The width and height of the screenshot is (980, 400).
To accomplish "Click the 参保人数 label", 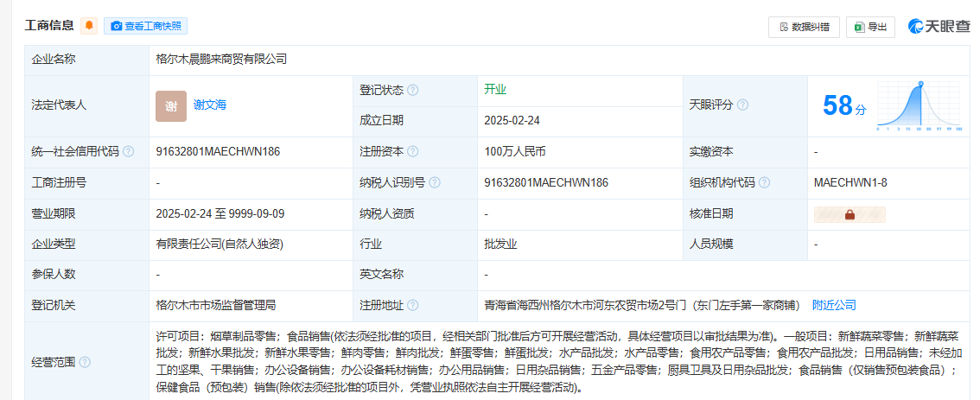I will point(53,275).
